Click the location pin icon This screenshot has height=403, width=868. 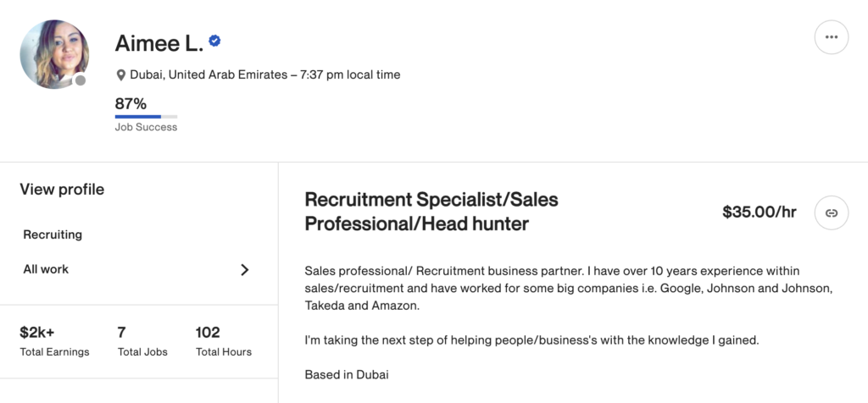coord(120,75)
